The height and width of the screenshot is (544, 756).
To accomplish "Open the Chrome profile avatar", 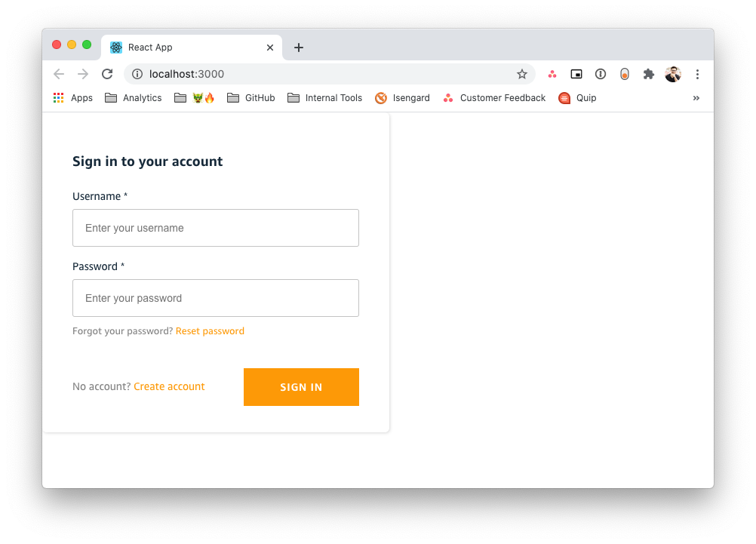I will tap(673, 74).
